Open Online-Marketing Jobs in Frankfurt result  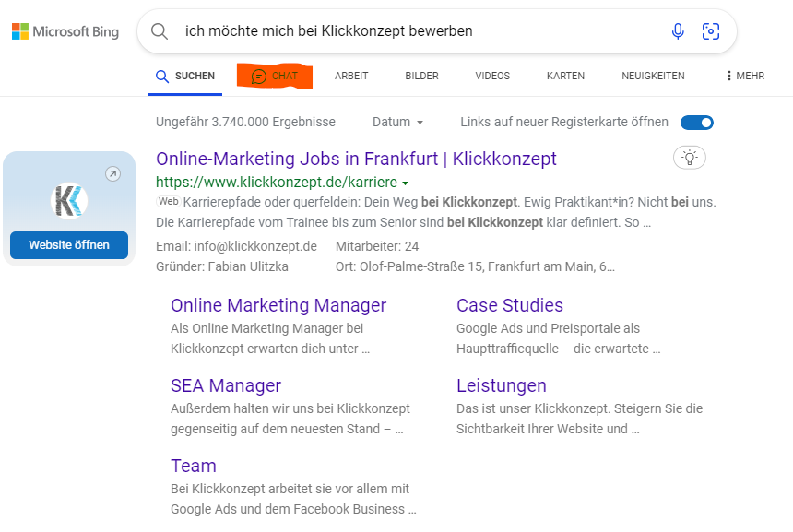tap(356, 159)
